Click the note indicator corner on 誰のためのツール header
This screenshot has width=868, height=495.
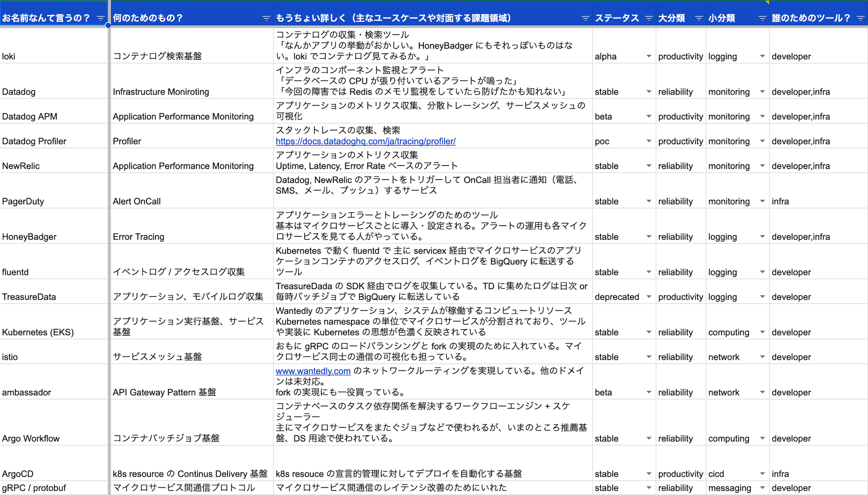[767, 2]
